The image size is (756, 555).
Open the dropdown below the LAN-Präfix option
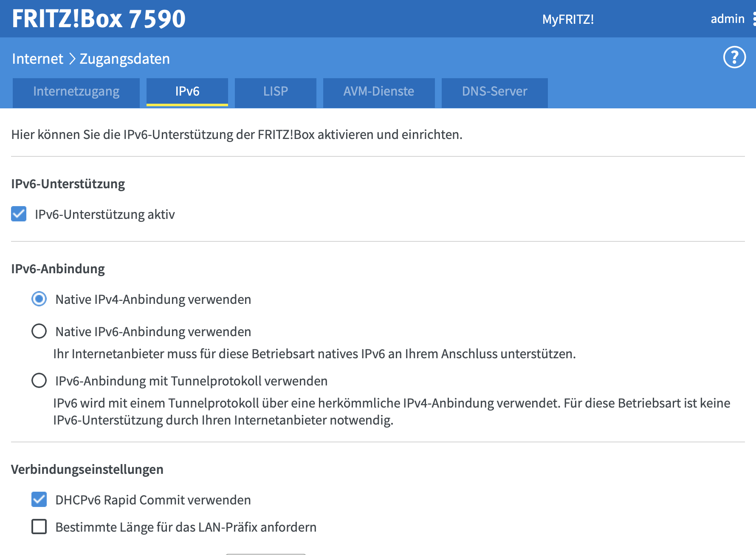(x=265, y=553)
